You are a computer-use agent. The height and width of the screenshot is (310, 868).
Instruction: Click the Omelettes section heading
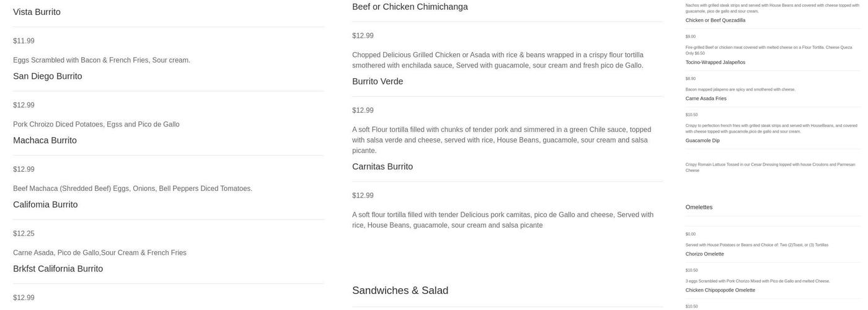tap(699, 207)
